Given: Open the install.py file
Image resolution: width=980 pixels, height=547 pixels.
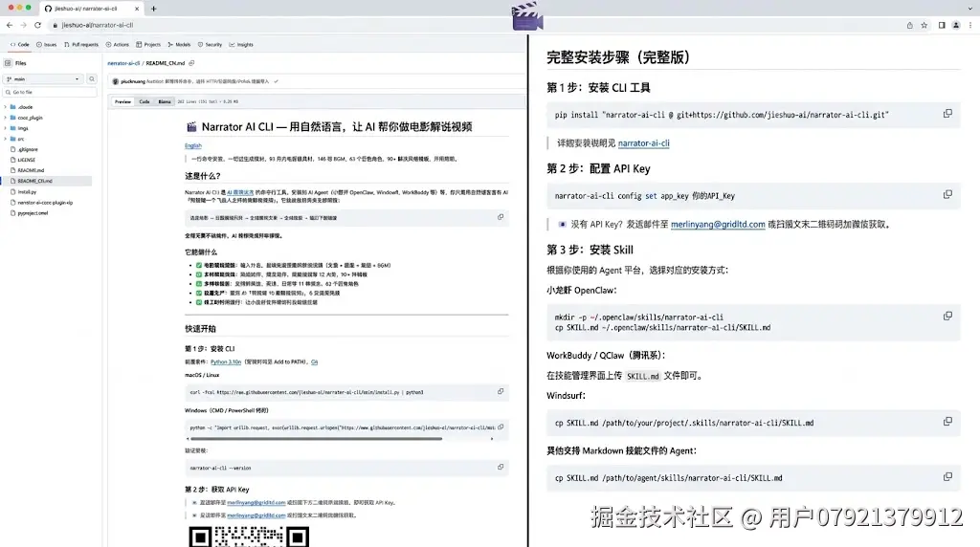Looking at the screenshot, I should pyautogui.click(x=27, y=191).
